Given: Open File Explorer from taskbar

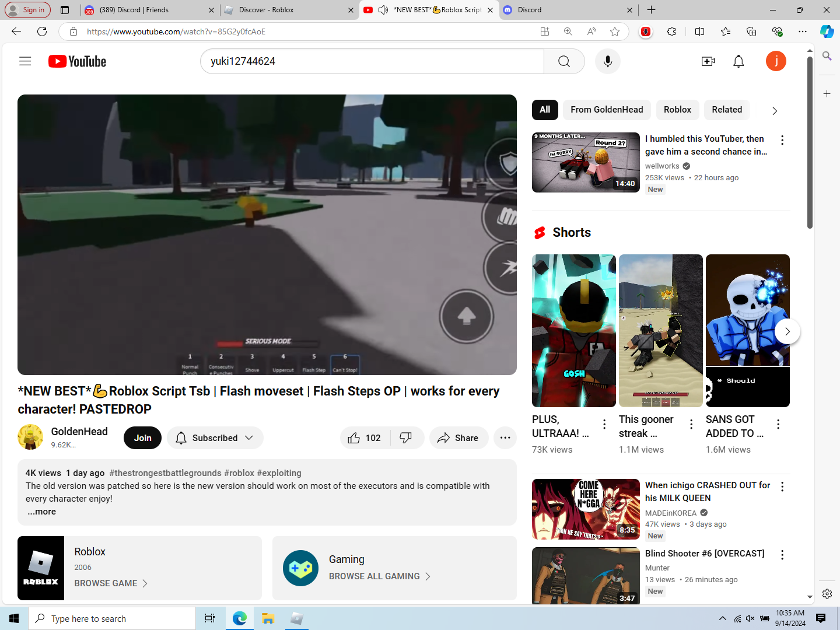Looking at the screenshot, I should click(268, 618).
